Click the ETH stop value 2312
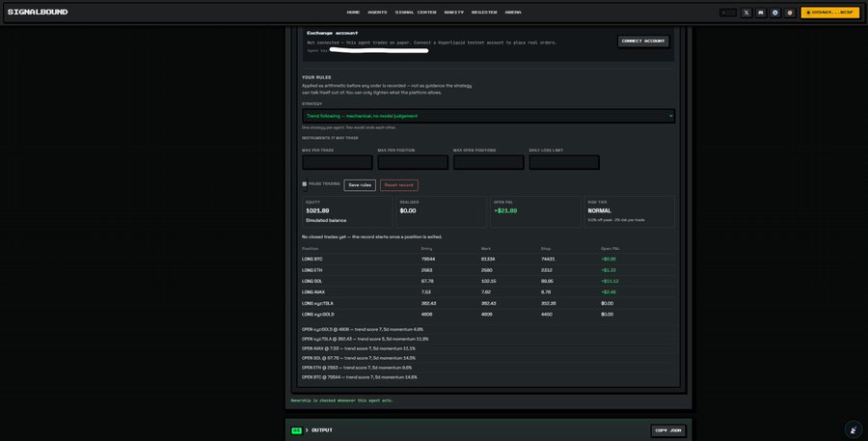868x441 pixels. [547, 270]
